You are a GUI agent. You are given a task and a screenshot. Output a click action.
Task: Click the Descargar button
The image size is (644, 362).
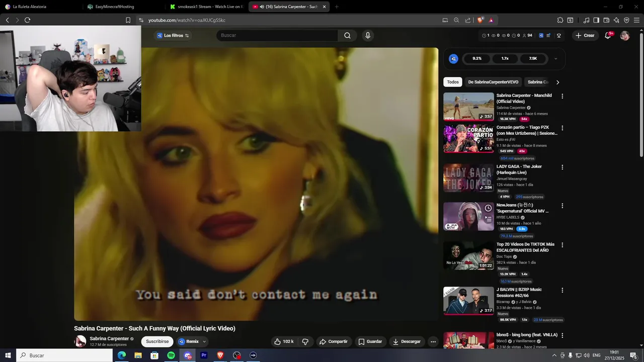click(x=407, y=341)
